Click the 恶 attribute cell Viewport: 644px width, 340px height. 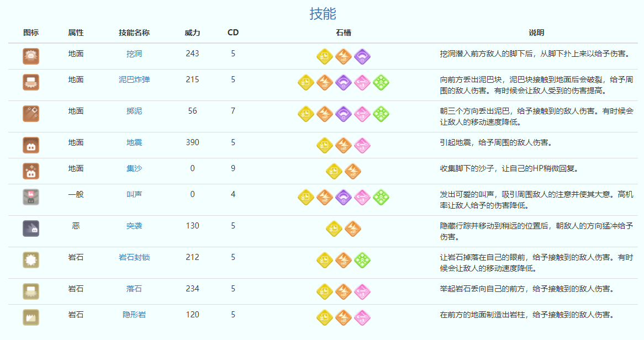point(76,226)
